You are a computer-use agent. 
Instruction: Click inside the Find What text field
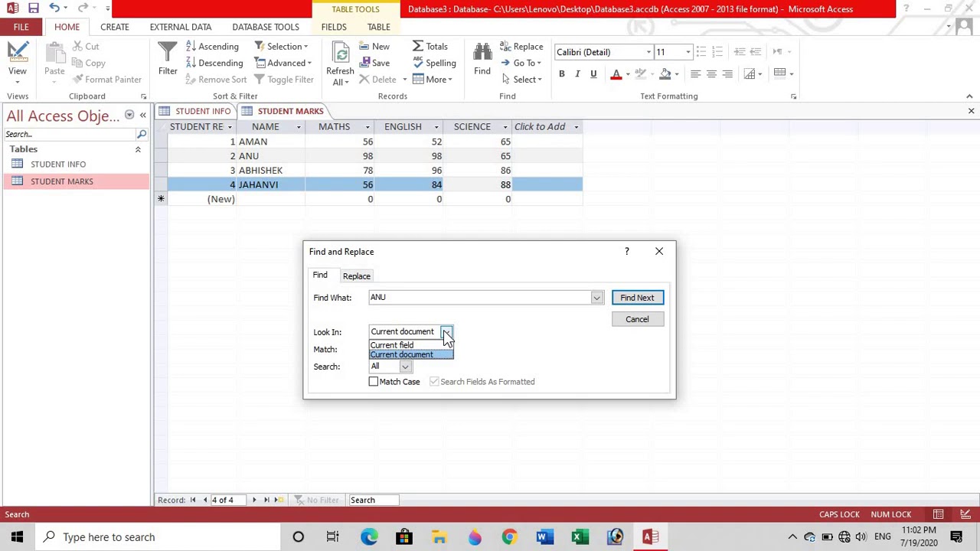click(x=479, y=298)
